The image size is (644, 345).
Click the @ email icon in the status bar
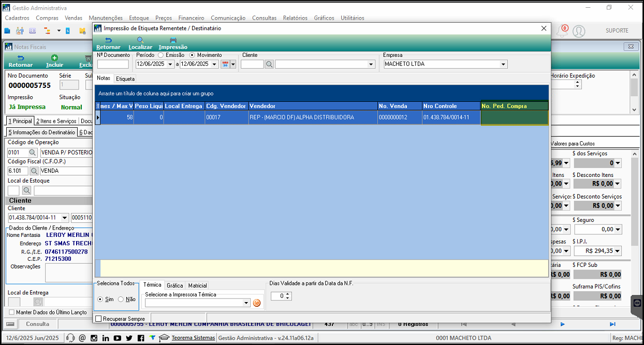click(82, 338)
